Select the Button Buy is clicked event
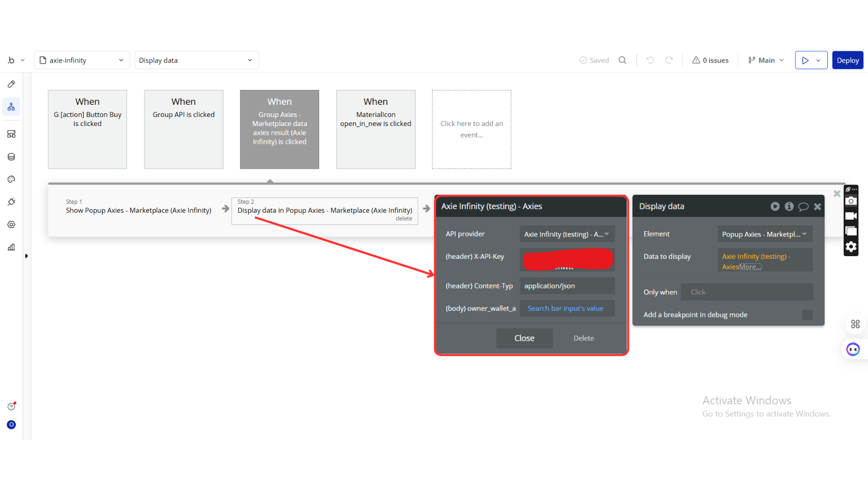The image size is (868, 489). 87,129
